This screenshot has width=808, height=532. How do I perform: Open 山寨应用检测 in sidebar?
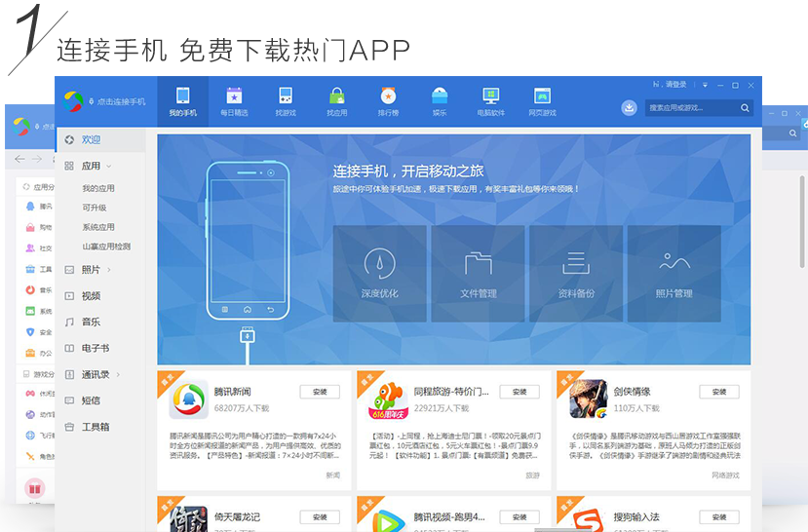tap(106, 247)
